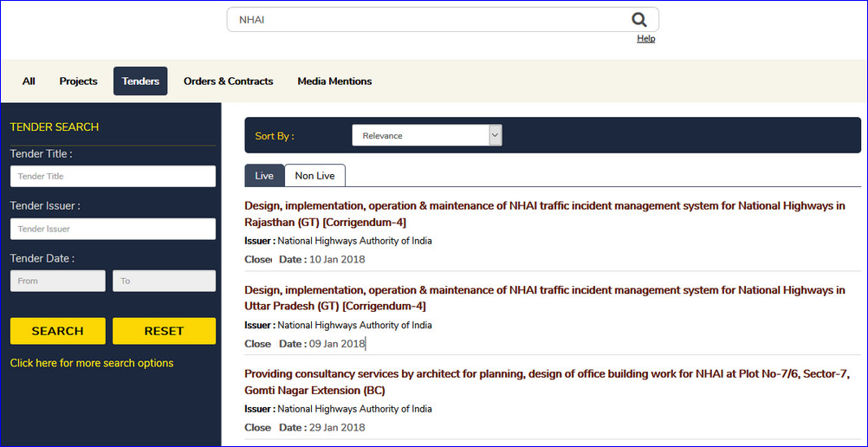Click the magnifying glass search icon
The image size is (868, 447).
[x=638, y=20]
